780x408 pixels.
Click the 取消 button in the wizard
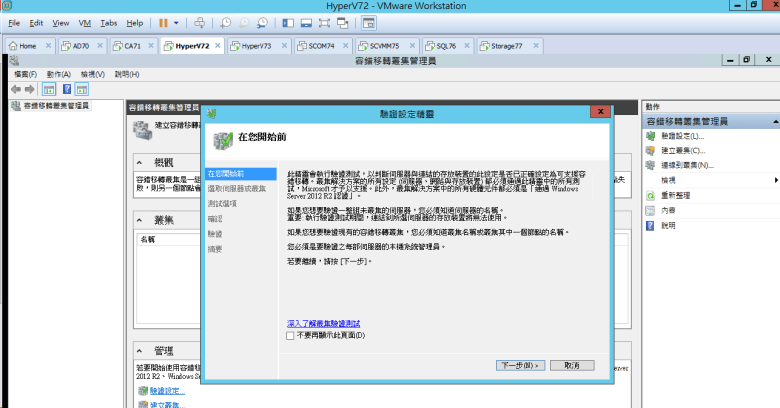click(572, 365)
